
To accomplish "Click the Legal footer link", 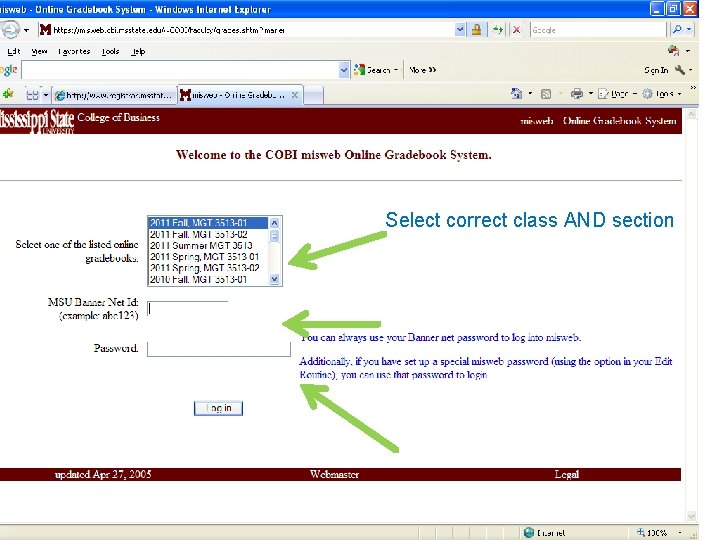I will click(567, 474).
